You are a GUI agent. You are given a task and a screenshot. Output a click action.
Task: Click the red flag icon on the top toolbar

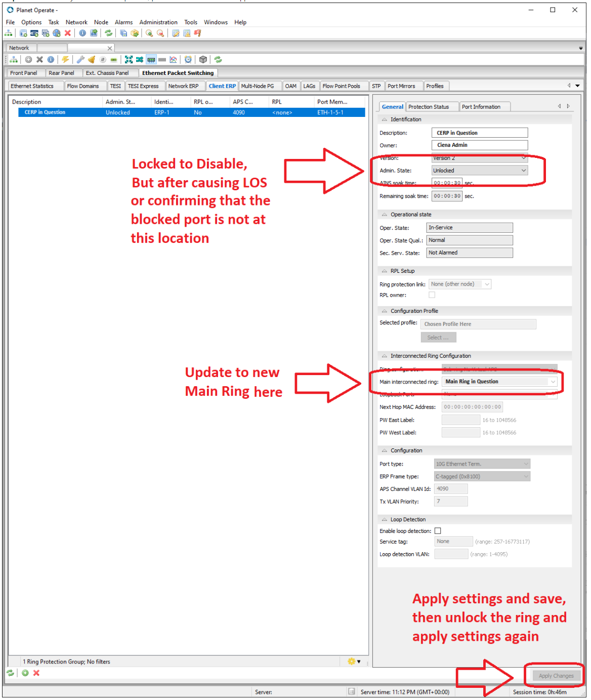(x=198, y=33)
